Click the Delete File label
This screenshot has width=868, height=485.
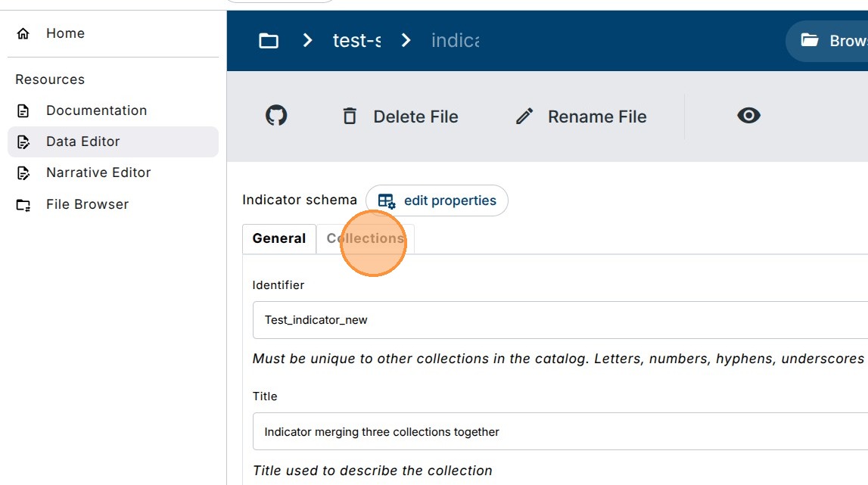point(415,117)
